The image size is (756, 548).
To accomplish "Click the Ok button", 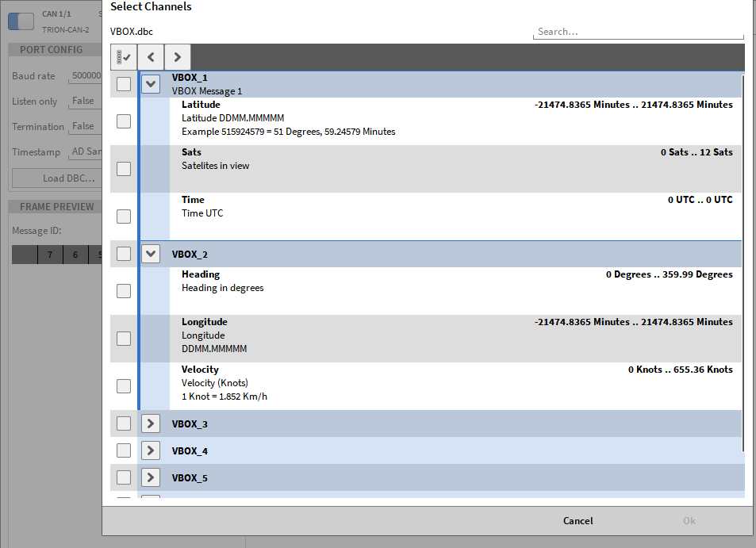I will [x=689, y=521].
